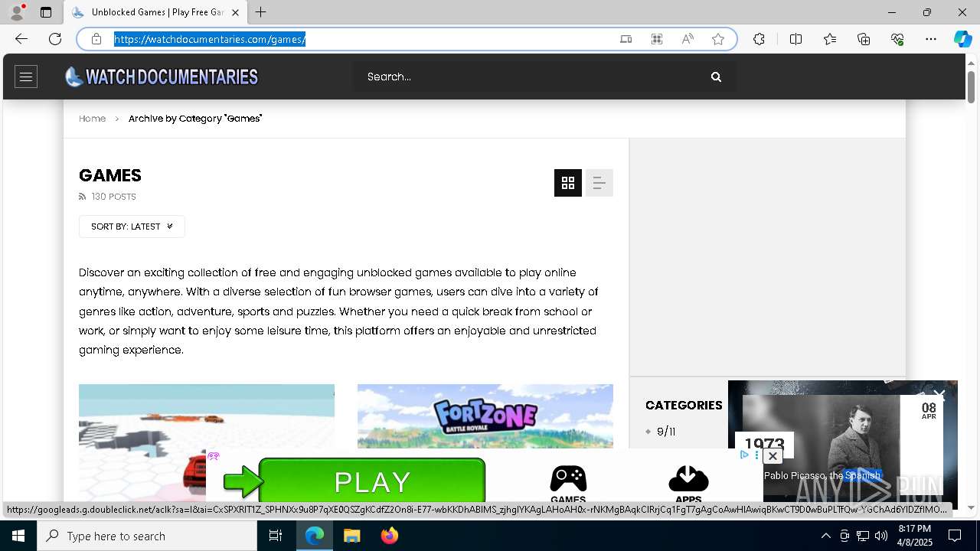Open the 9/11 category link

click(x=666, y=432)
